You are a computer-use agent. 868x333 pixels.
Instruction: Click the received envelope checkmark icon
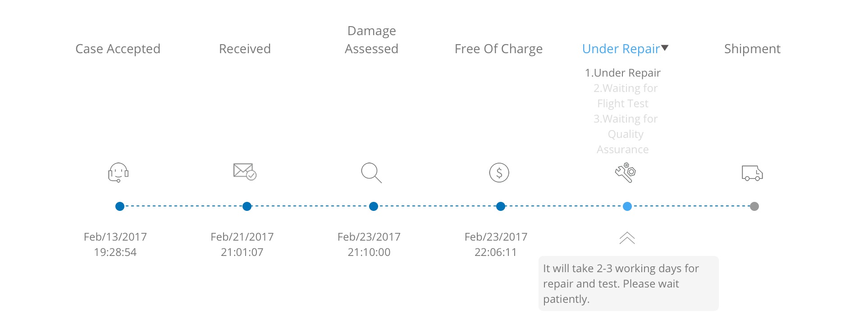tap(245, 172)
